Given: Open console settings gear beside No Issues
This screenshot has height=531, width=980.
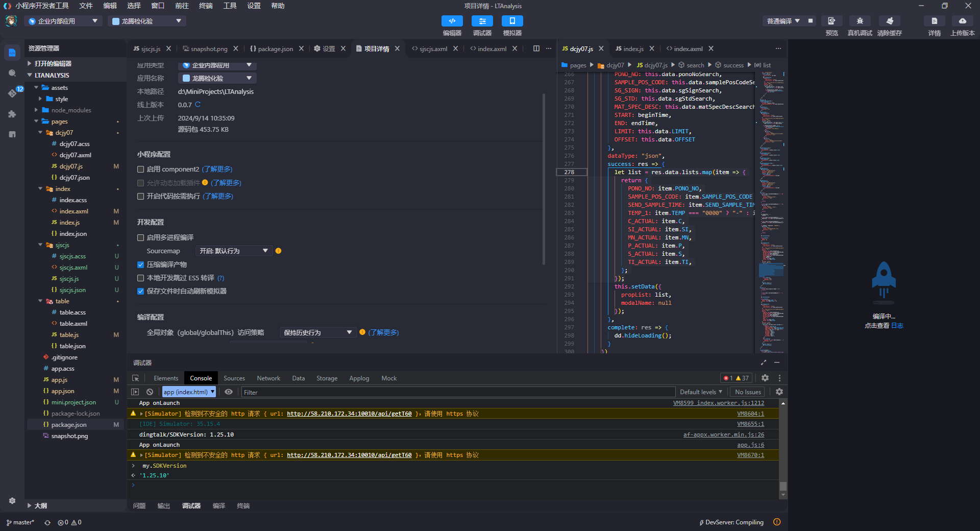Looking at the screenshot, I should click(779, 392).
